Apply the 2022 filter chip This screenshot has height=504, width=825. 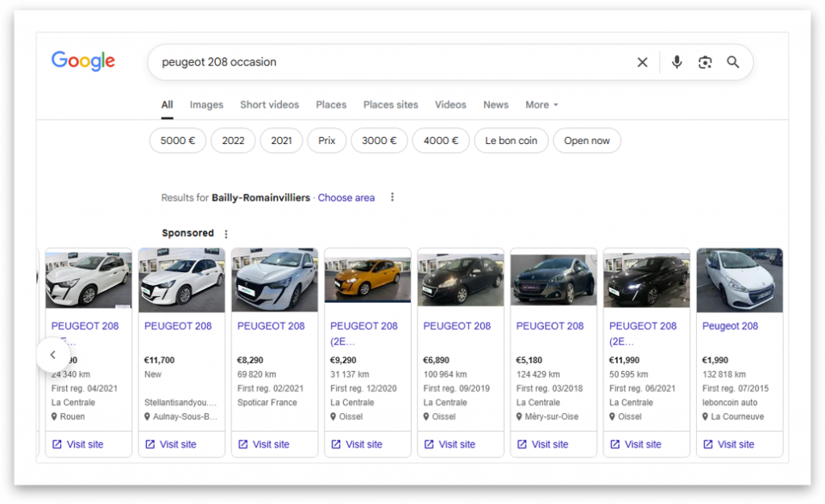(x=233, y=140)
